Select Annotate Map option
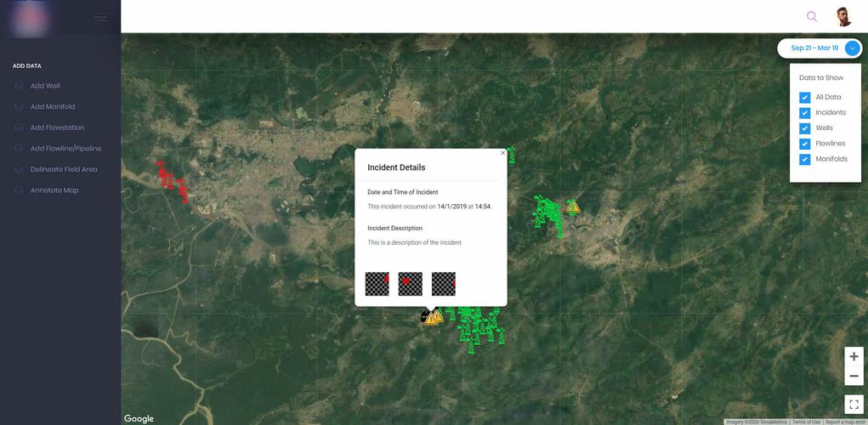The height and width of the screenshot is (425, 868). [x=54, y=190]
